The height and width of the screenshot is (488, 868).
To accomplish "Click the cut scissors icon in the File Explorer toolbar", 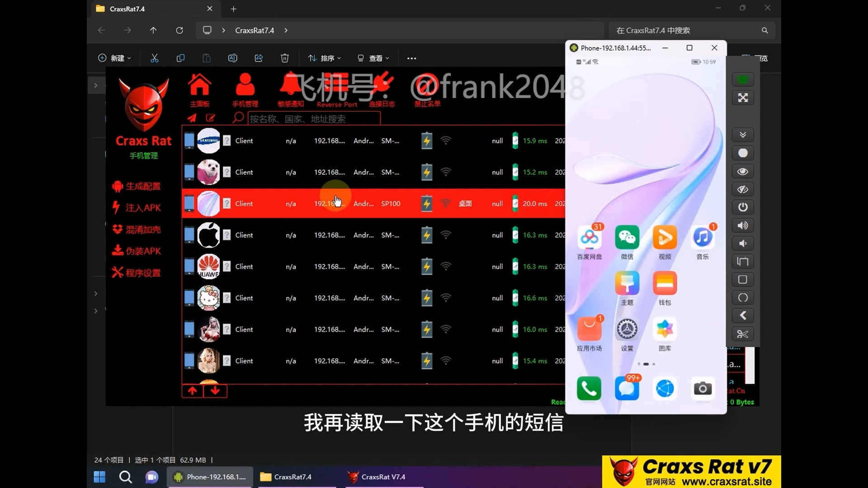I will click(155, 58).
